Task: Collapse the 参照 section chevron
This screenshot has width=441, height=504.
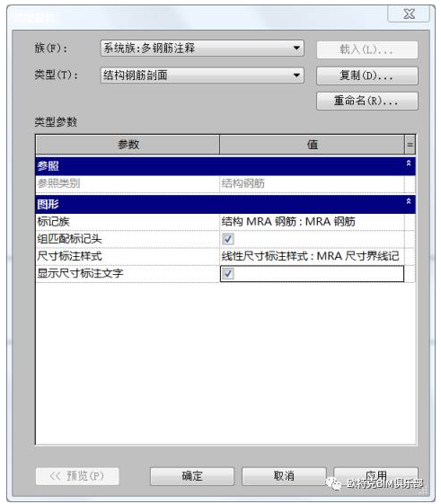Action: pyautogui.click(x=409, y=164)
